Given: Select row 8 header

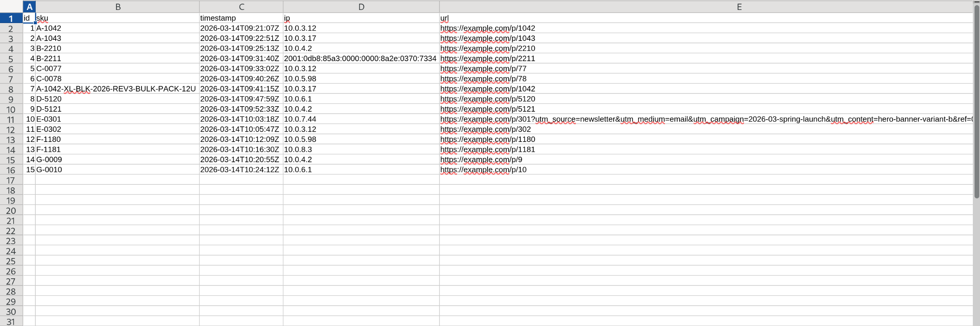Looking at the screenshot, I should click(x=11, y=89).
